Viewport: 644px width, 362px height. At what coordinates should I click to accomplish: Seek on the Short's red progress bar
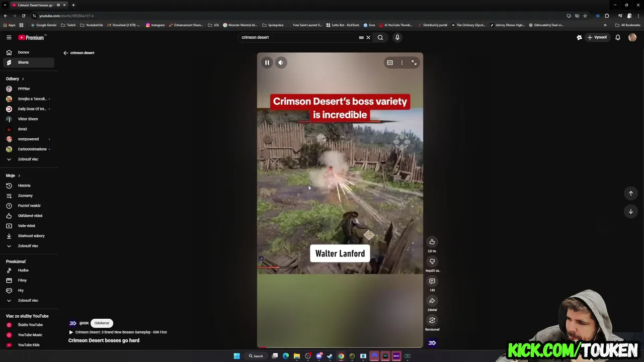[340, 347]
